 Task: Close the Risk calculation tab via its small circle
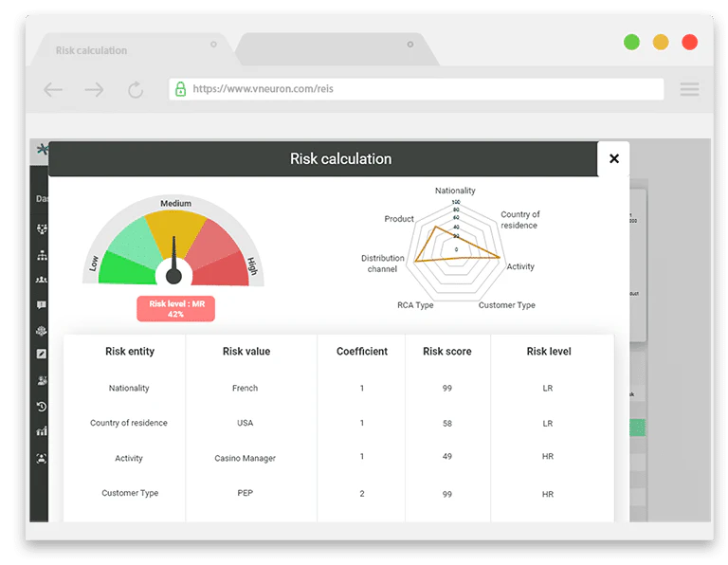coord(213,45)
